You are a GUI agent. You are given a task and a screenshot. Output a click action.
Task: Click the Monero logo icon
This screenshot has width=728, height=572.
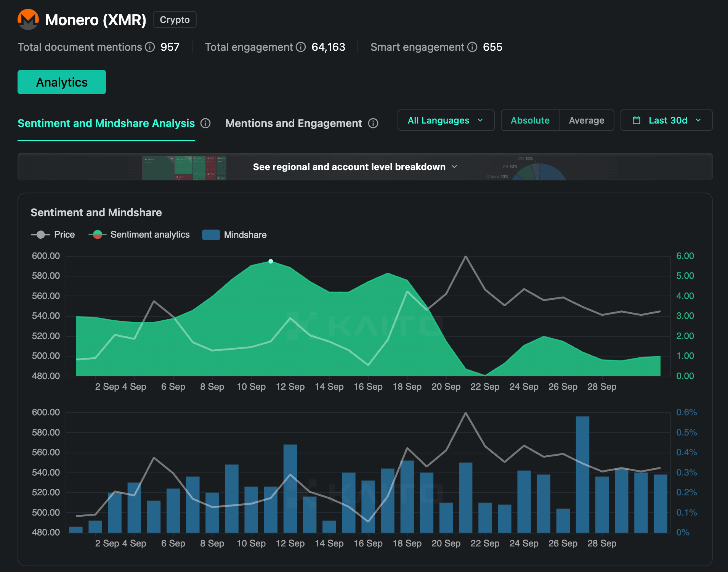28,19
